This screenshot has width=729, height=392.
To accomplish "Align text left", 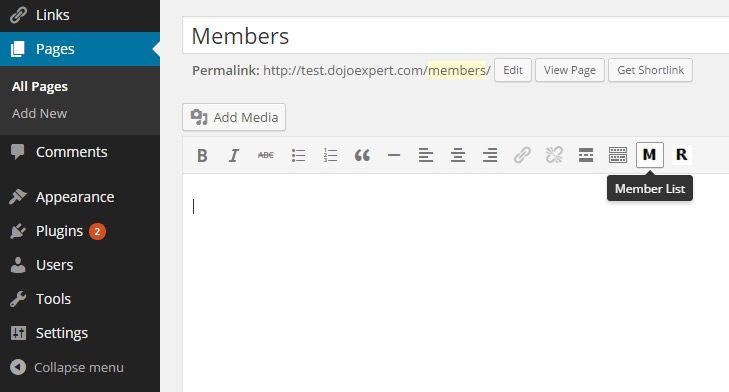I will (426, 155).
